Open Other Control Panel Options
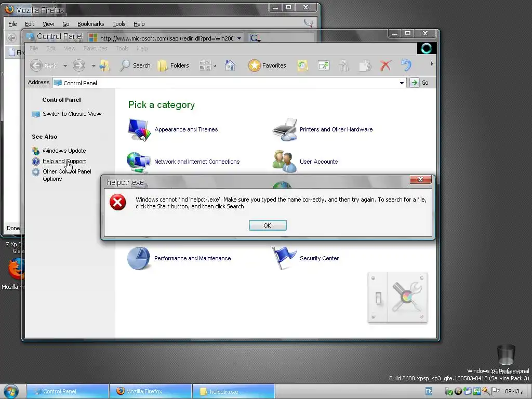The height and width of the screenshot is (399, 532). coord(67,175)
